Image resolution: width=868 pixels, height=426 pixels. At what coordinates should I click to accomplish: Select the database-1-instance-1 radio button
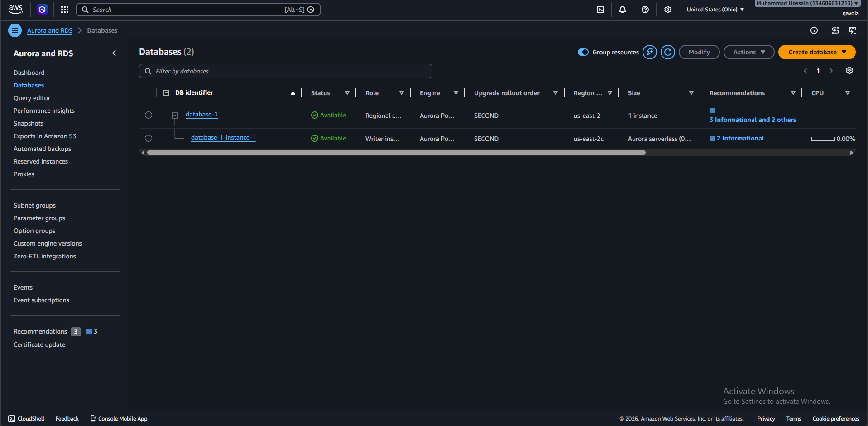[149, 138]
